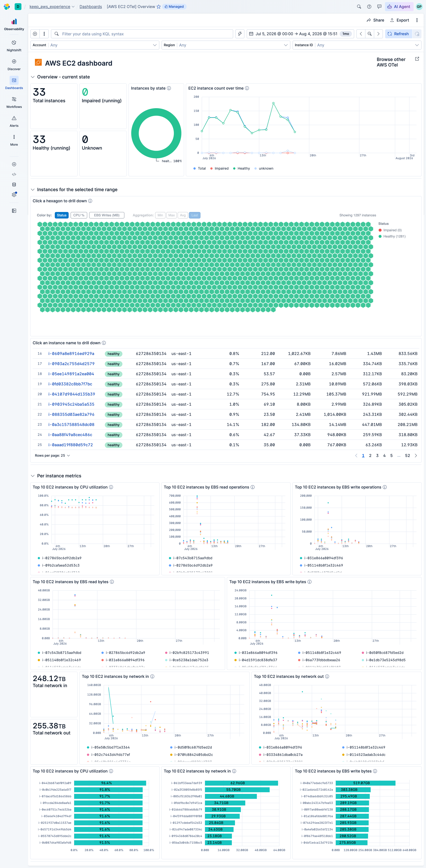
Task: Open keep_aws_experience space dropdown
Action: (52, 7)
